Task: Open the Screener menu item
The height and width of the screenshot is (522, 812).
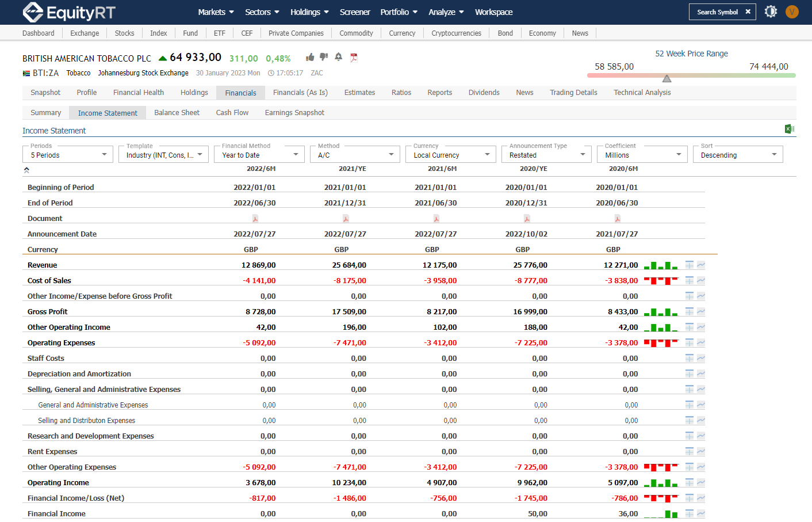Action: click(355, 12)
